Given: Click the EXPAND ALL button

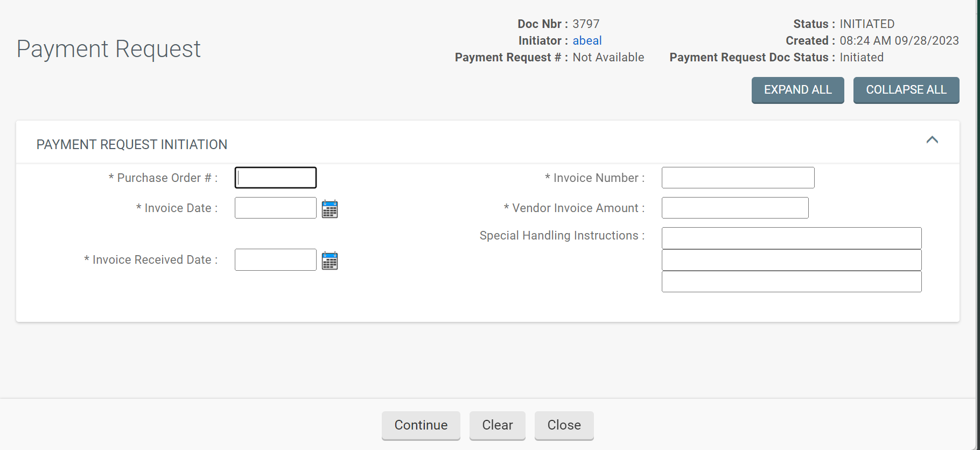Looking at the screenshot, I should [797, 90].
